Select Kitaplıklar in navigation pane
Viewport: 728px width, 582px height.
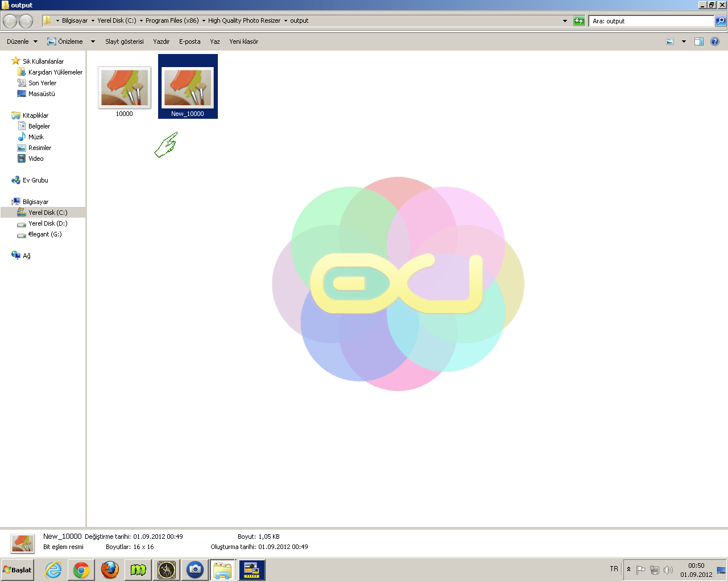click(x=35, y=115)
